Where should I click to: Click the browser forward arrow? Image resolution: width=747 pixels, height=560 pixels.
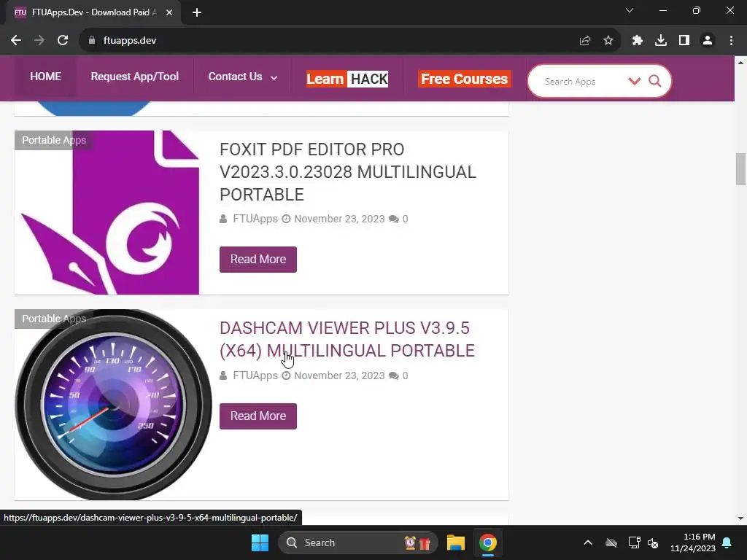point(39,41)
